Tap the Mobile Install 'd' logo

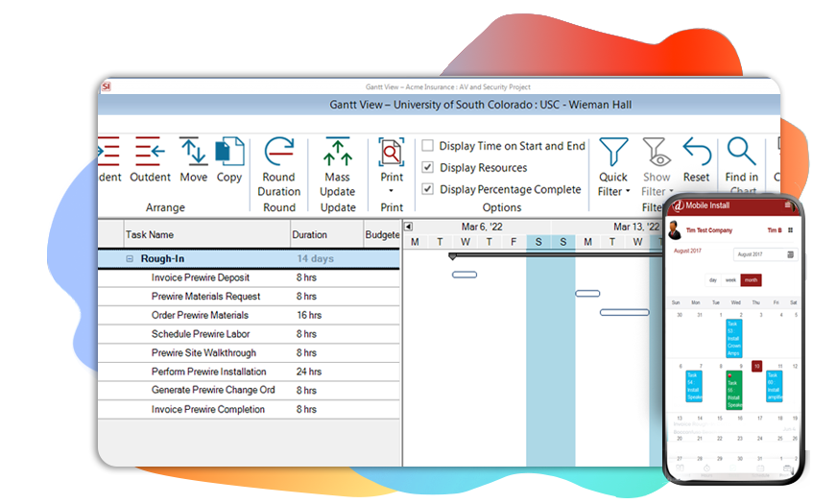tap(678, 205)
